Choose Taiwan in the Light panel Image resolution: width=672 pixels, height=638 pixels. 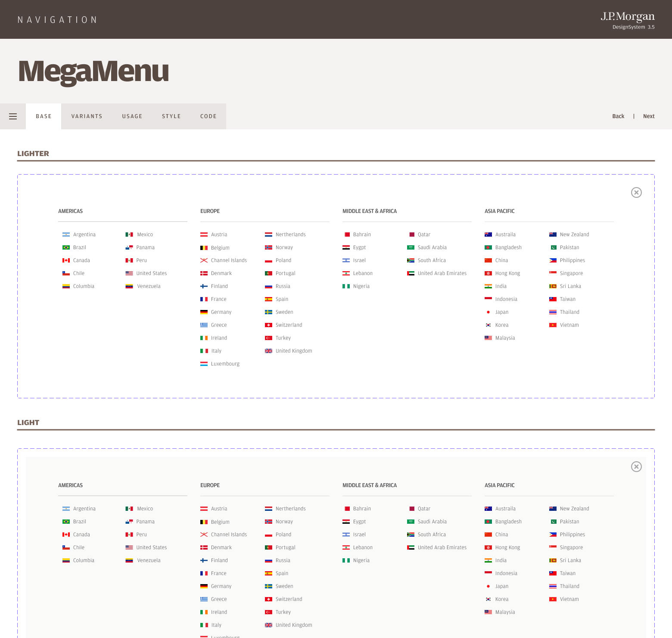pyautogui.click(x=568, y=573)
